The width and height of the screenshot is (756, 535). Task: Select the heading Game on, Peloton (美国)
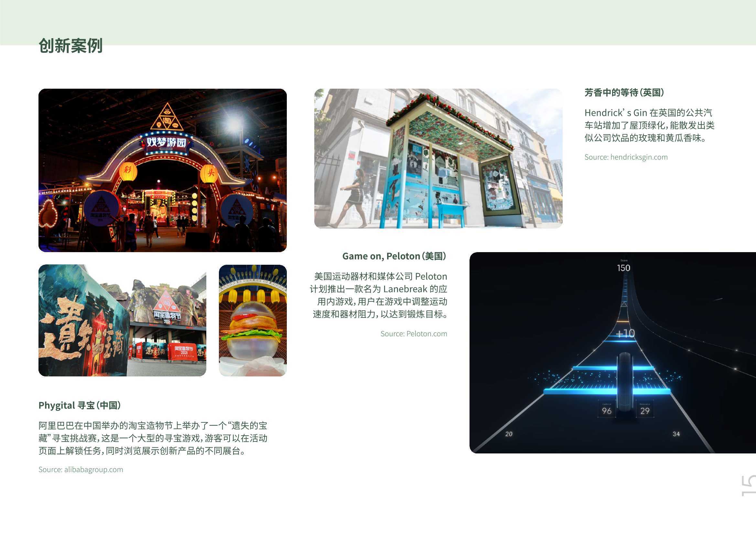394,256
